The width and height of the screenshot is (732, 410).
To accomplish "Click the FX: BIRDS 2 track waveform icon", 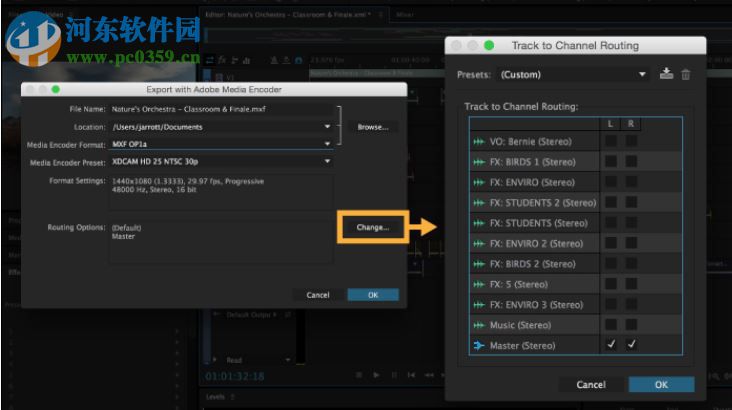I will tap(479, 264).
